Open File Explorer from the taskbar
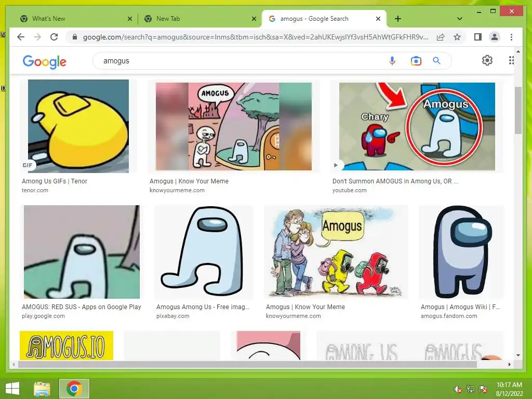Screen dimensions: 532x399 (x=42, y=389)
